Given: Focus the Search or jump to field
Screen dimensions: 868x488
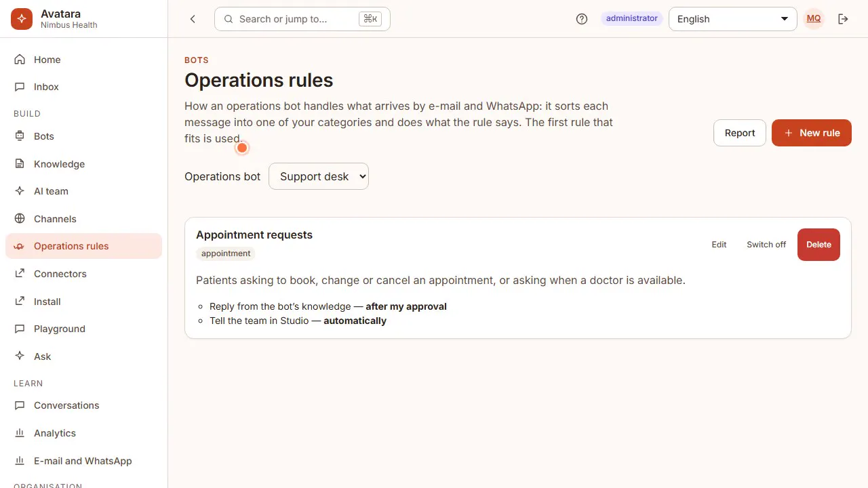Looking at the screenshot, I should [302, 19].
